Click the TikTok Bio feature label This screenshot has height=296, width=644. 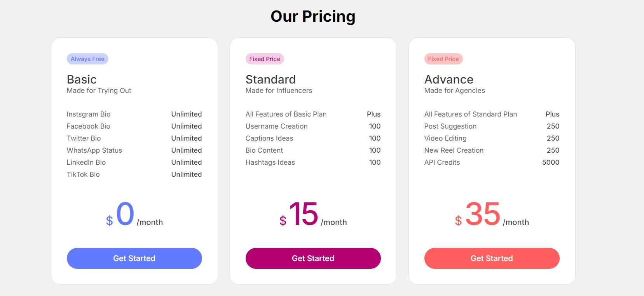83,174
